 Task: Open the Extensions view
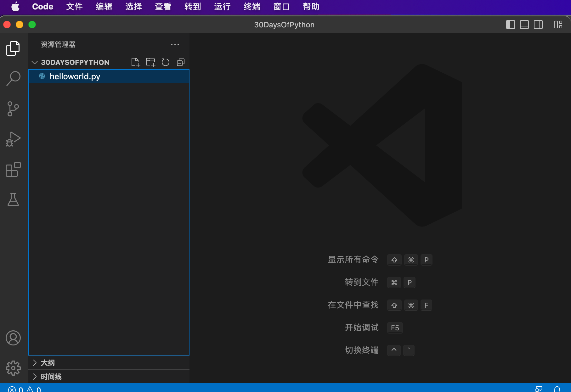[13, 169]
